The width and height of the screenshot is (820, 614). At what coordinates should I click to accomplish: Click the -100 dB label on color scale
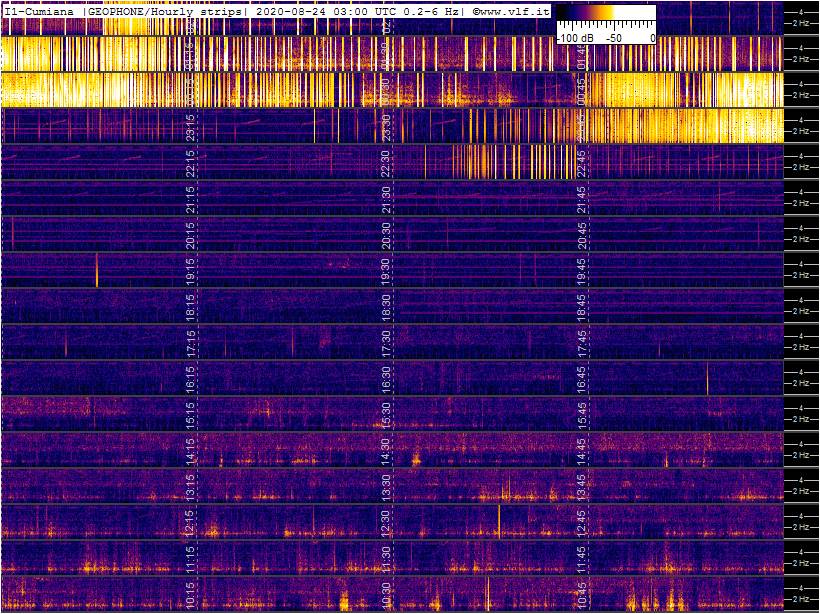tap(574, 38)
